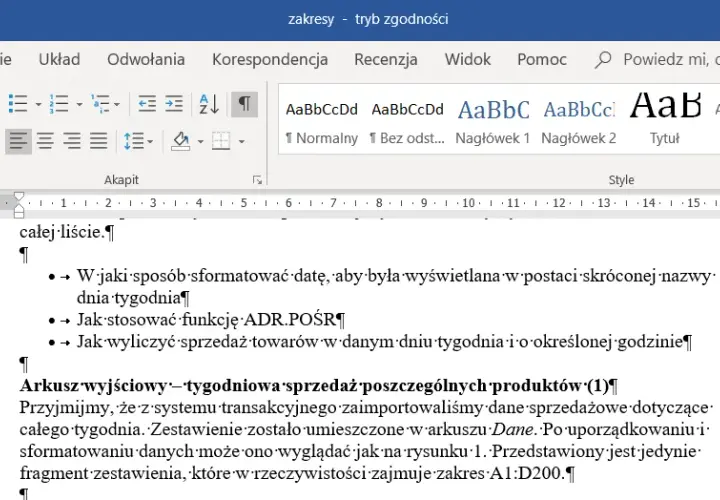Center the paragraph text

click(x=45, y=141)
